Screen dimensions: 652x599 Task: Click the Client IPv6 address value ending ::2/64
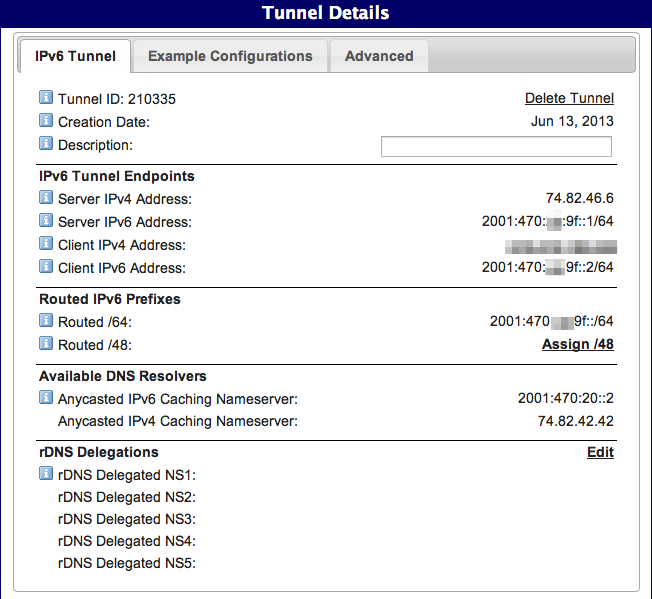(548, 267)
